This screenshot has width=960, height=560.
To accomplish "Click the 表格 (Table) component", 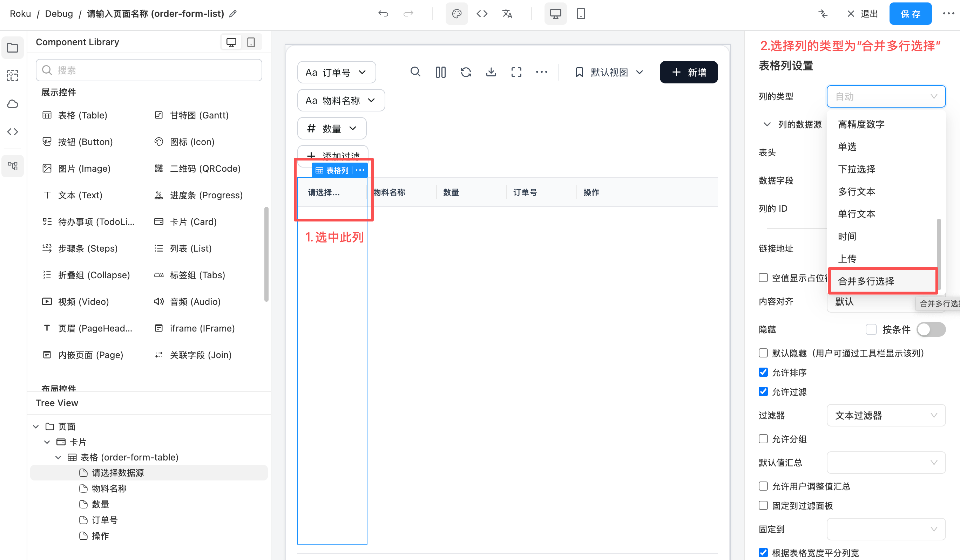I will [75, 115].
